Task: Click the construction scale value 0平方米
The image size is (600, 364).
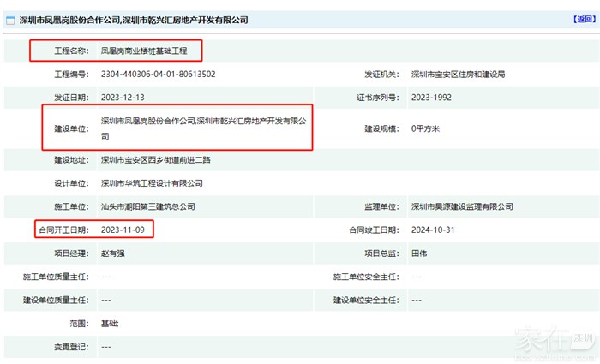Action: 427,128
